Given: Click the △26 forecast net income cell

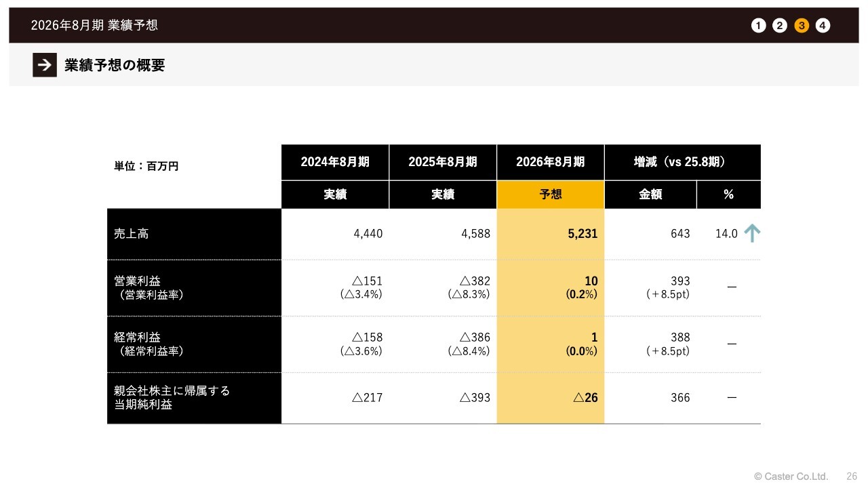Looking at the screenshot, I should coord(585,398).
